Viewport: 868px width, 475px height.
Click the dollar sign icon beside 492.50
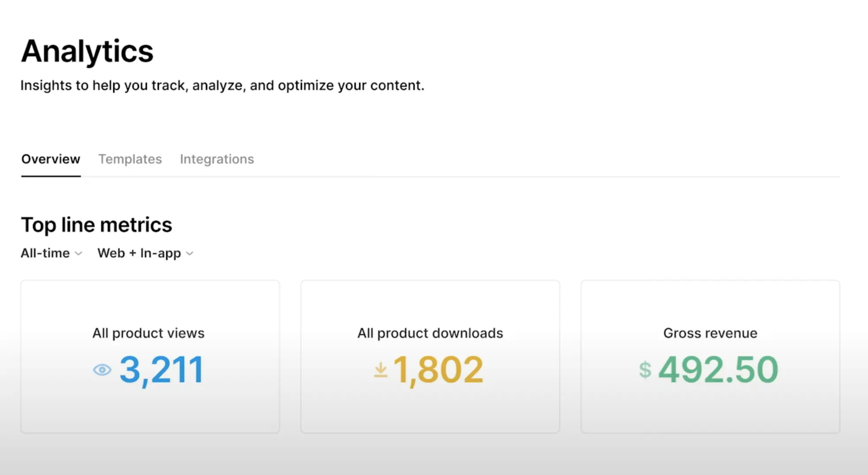tap(645, 370)
